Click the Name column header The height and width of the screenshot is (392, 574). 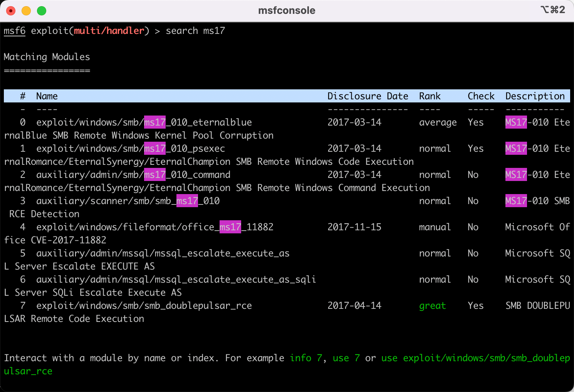[x=47, y=96]
